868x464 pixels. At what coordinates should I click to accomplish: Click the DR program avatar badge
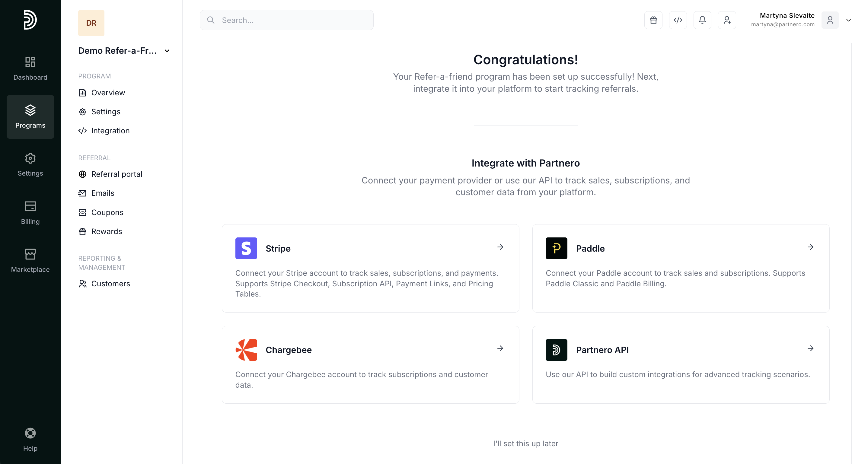pos(91,23)
